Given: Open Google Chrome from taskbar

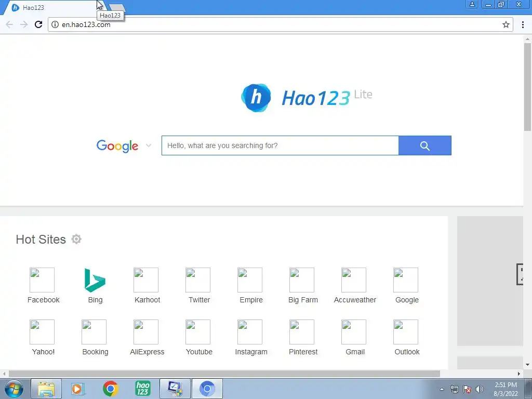Looking at the screenshot, I should 110,389.
